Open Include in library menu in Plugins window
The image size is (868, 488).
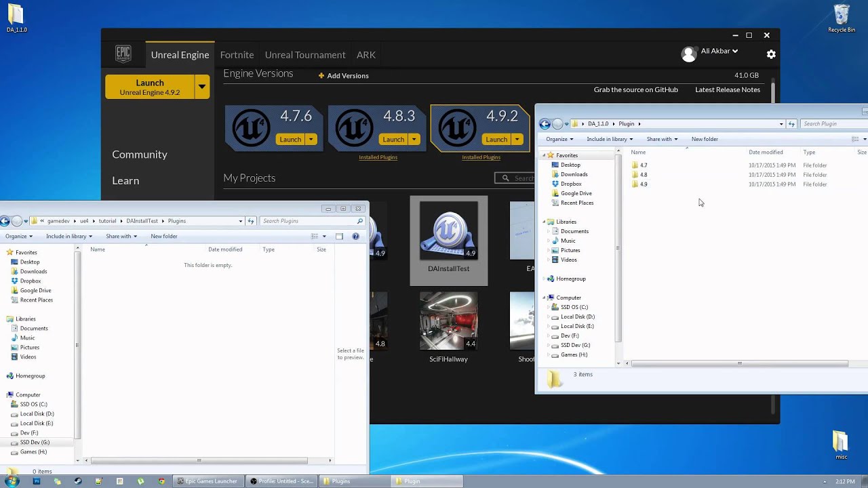point(69,237)
